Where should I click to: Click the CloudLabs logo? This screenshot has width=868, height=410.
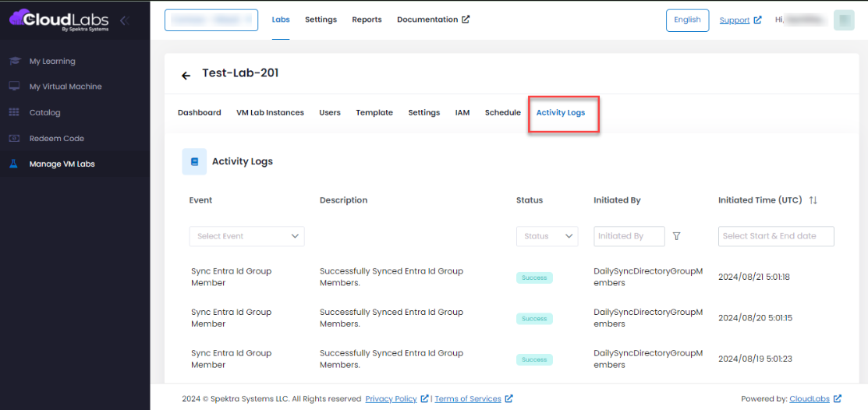pyautogui.click(x=59, y=20)
